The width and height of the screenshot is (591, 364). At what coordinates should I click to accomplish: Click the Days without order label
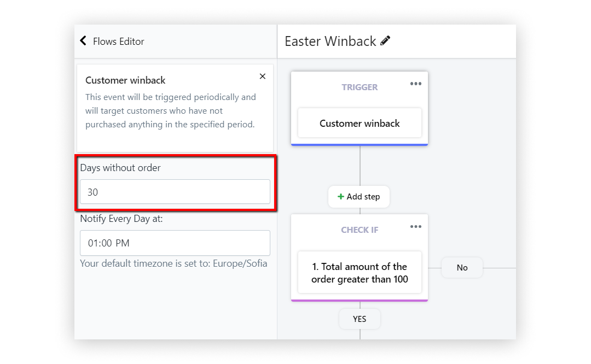[120, 168]
